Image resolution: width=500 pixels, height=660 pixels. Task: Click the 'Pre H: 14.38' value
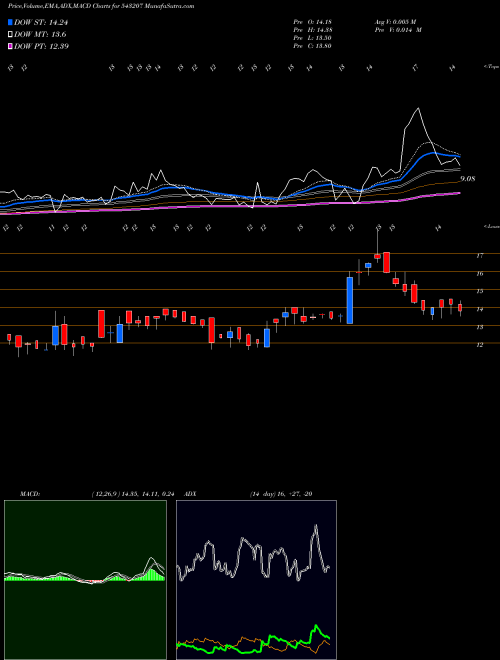click(x=312, y=30)
